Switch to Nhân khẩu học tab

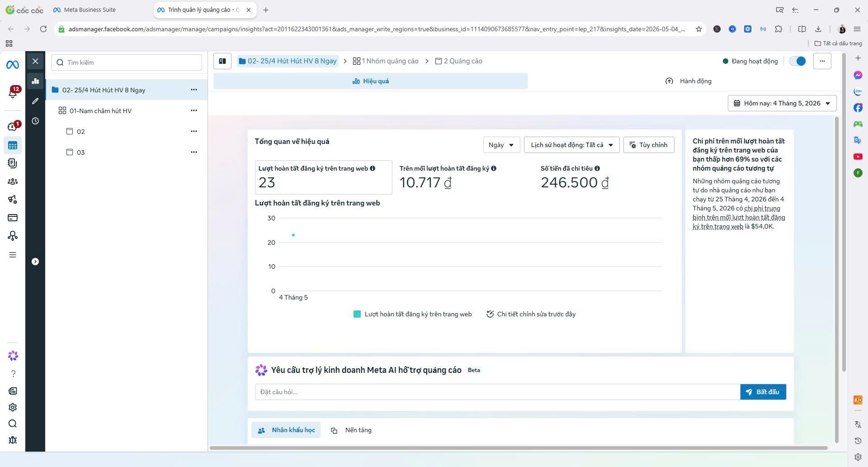click(x=286, y=430)
